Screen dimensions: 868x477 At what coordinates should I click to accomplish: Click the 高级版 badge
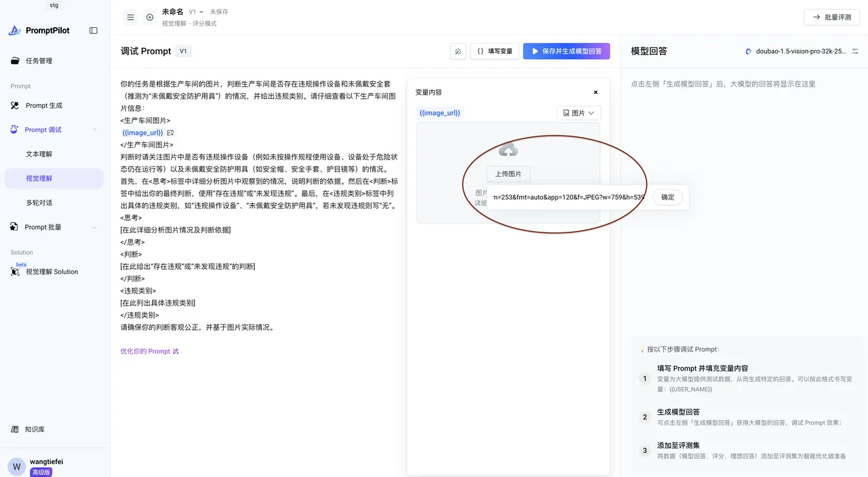coord(41,472)
